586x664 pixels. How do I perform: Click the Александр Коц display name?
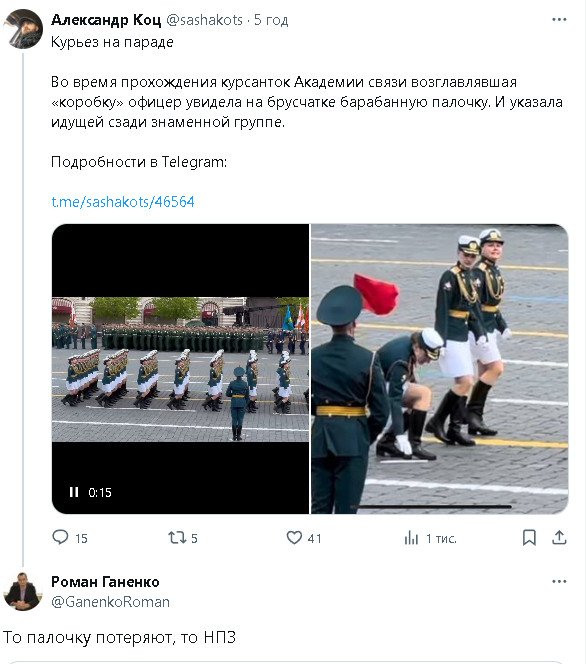(106, 20)
